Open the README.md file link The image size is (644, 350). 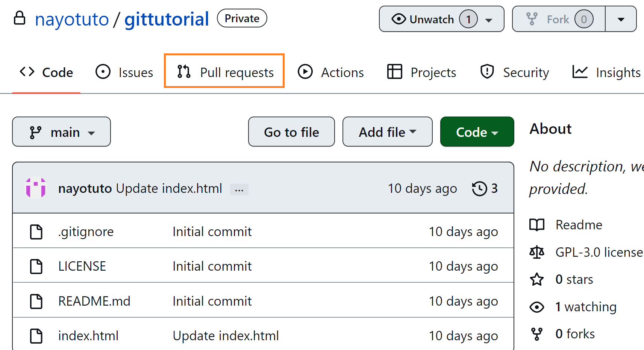click(x=94, y=301)
